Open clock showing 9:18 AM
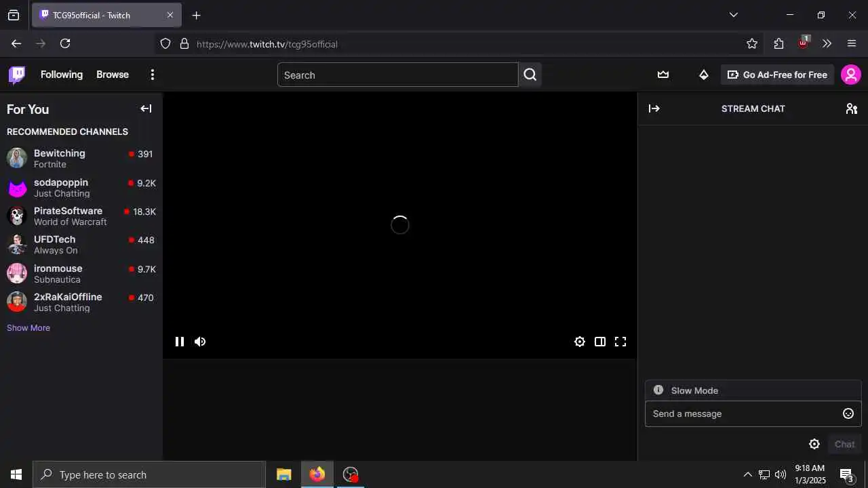This screenshot has width=868, height=488. click(x=810, y=474)
